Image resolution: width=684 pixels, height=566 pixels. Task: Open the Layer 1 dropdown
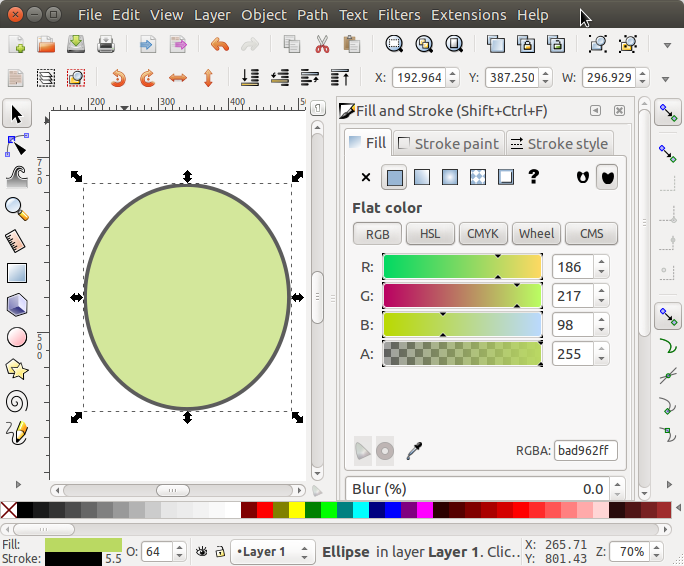pyautogui.click(x=271, y=551)
